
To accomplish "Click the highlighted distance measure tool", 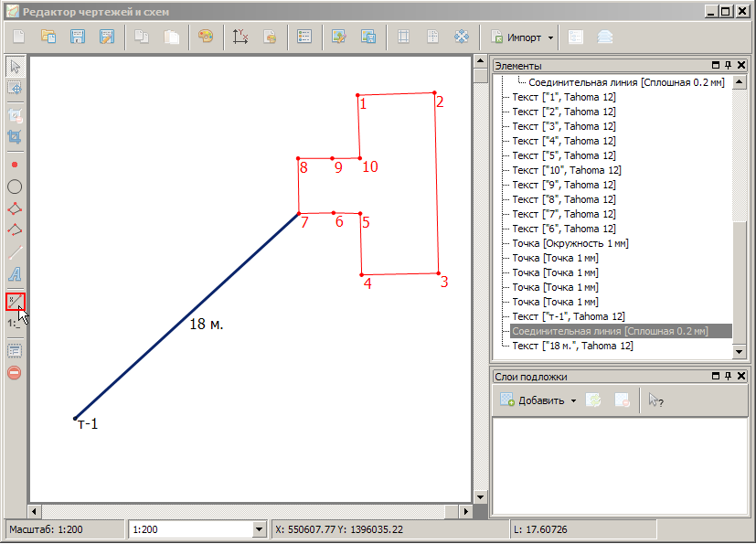I will pos(15,301).
